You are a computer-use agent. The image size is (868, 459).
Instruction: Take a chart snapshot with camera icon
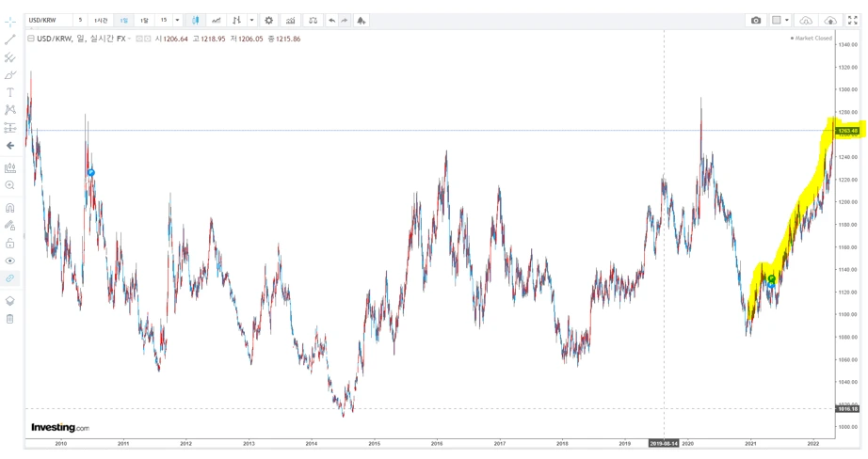pyautogui.click(x=756, y=21)
